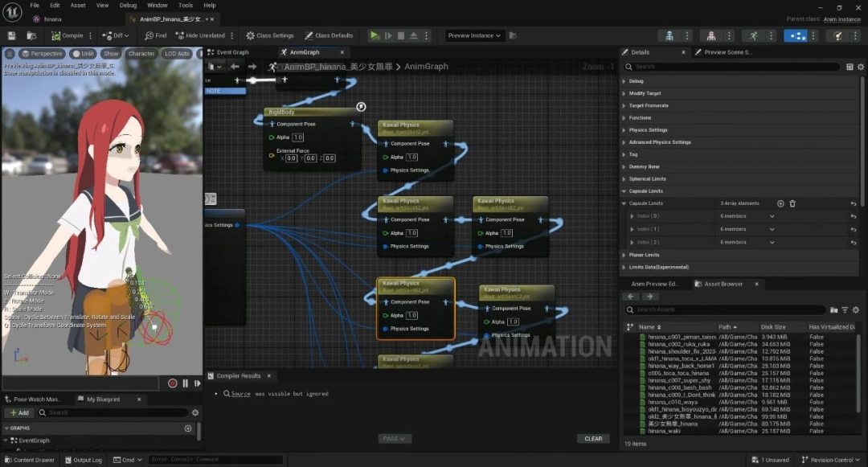Open the Preview Instance dropdown
Image resolution: width=868 pixels, height=467 pixels.
(x=474, y=35)
